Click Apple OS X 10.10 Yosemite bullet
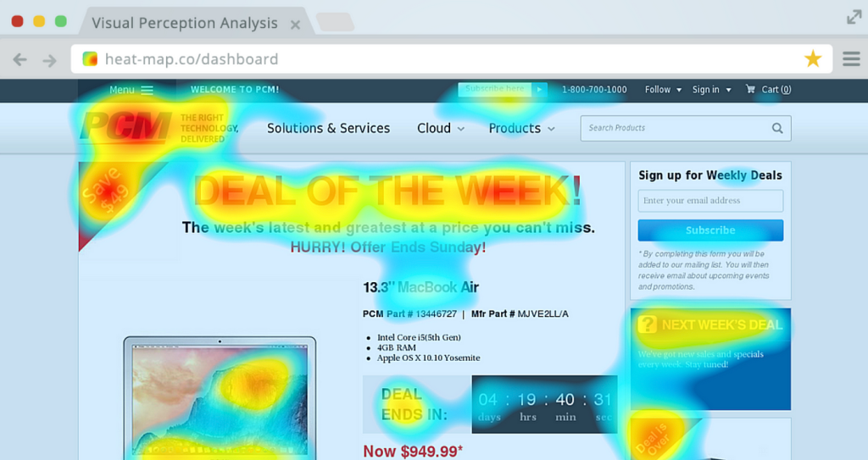 tap(428, 358)
